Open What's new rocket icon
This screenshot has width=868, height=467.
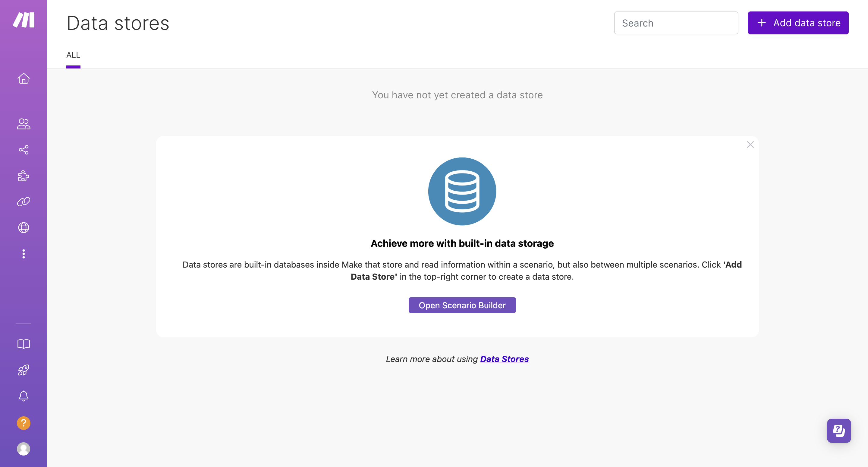(24, 370)
